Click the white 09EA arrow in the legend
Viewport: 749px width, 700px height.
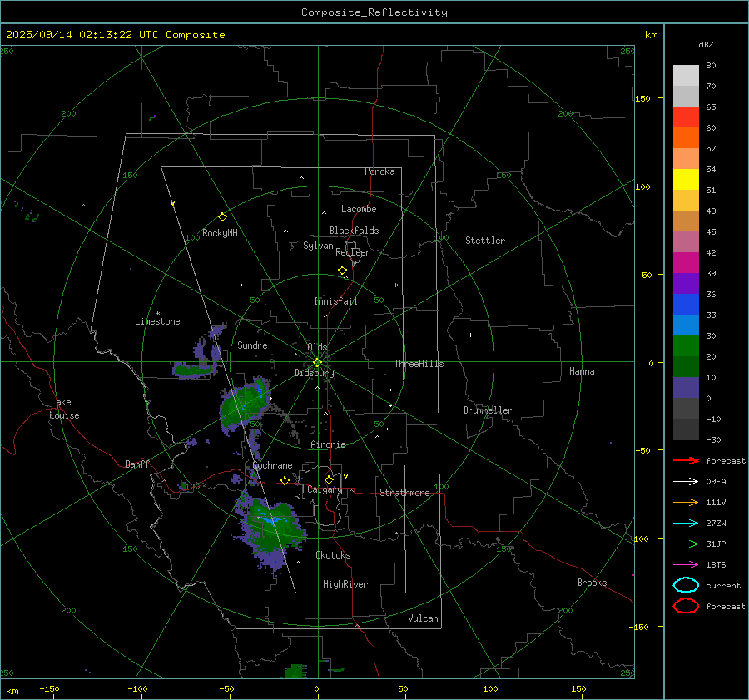point(686,482)
